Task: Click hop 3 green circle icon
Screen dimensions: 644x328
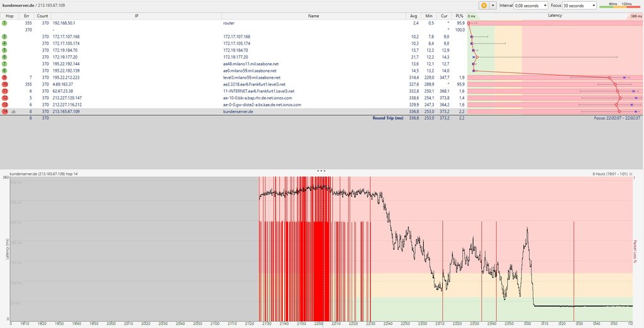Action: point(4,37)
